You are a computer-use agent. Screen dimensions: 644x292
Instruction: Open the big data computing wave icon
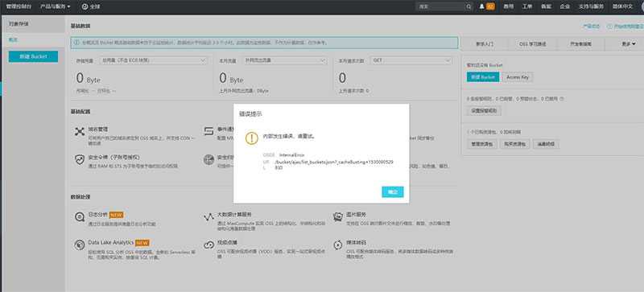208,217
